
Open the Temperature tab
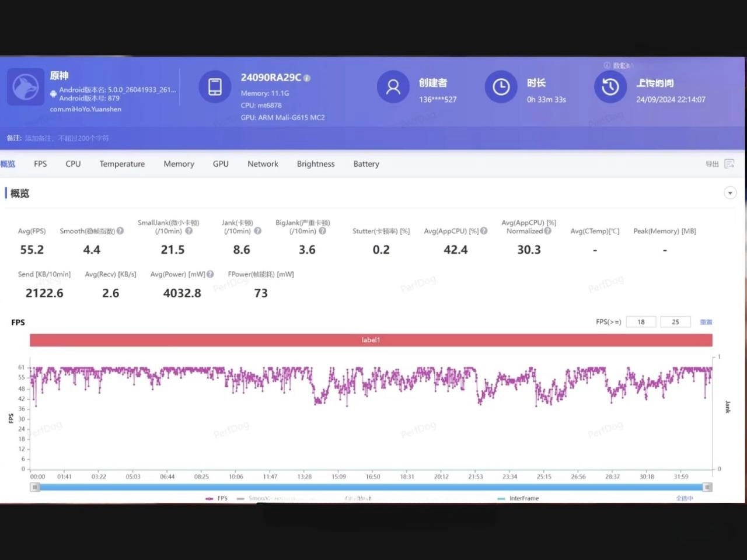point(122,164)
